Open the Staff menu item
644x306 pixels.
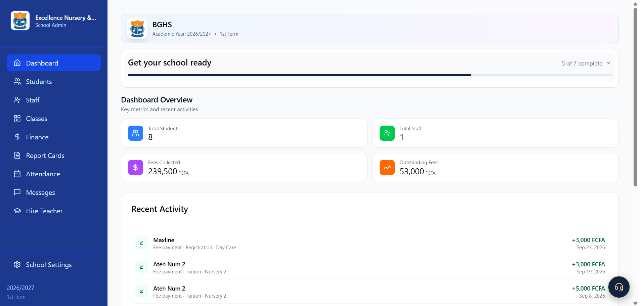[x=54, y=100]
